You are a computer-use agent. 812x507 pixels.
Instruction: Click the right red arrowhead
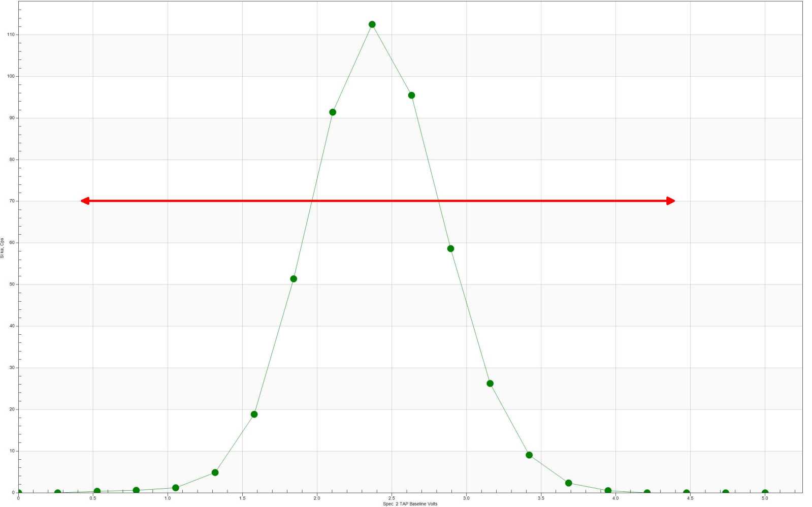(670, 201)
